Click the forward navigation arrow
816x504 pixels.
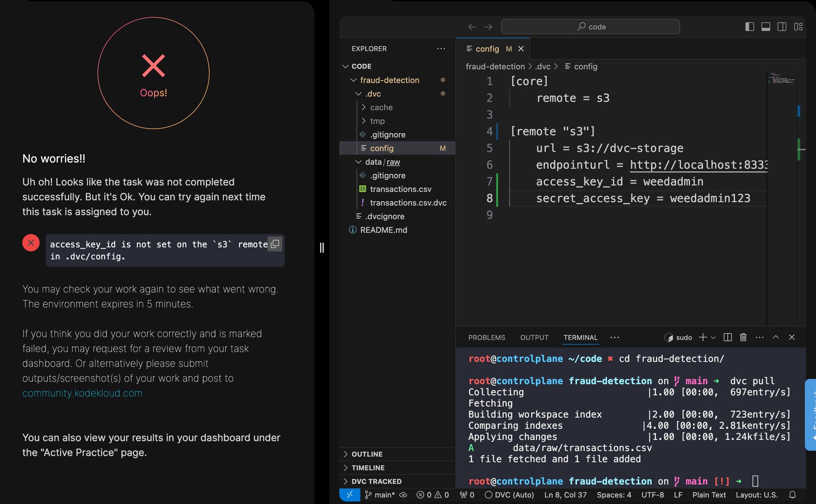[x=488, y=27]
